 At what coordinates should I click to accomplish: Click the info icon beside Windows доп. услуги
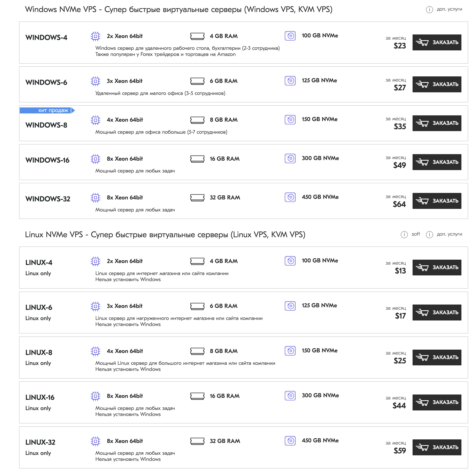tap(429, 10)
